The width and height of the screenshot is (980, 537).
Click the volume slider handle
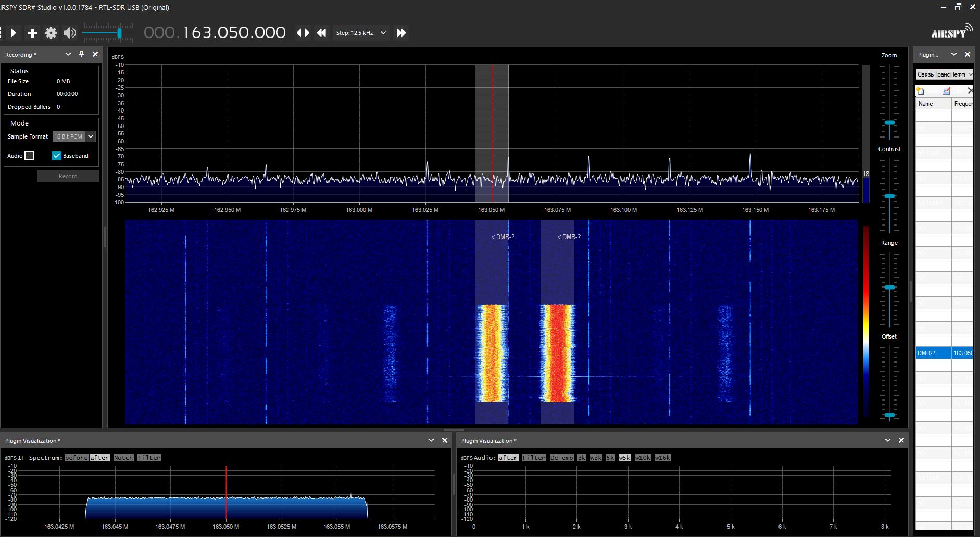click(x=119, y=33)
